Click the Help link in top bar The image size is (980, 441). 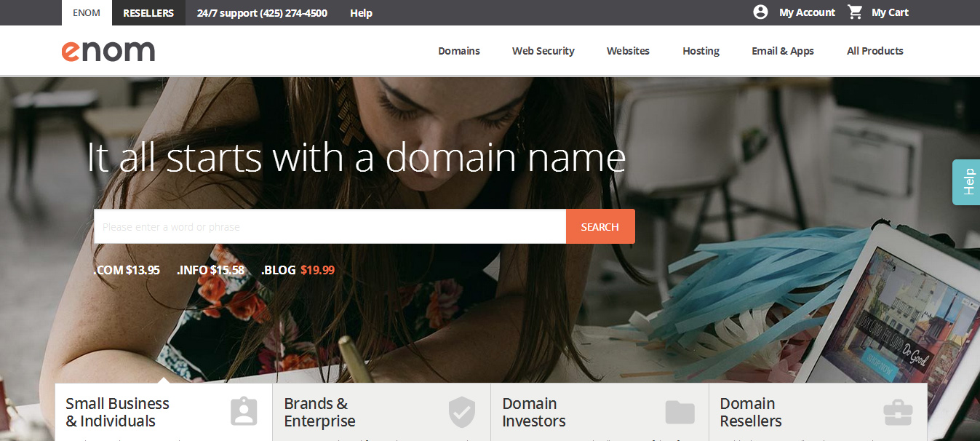pyautogui.click(x=361, y=13)
